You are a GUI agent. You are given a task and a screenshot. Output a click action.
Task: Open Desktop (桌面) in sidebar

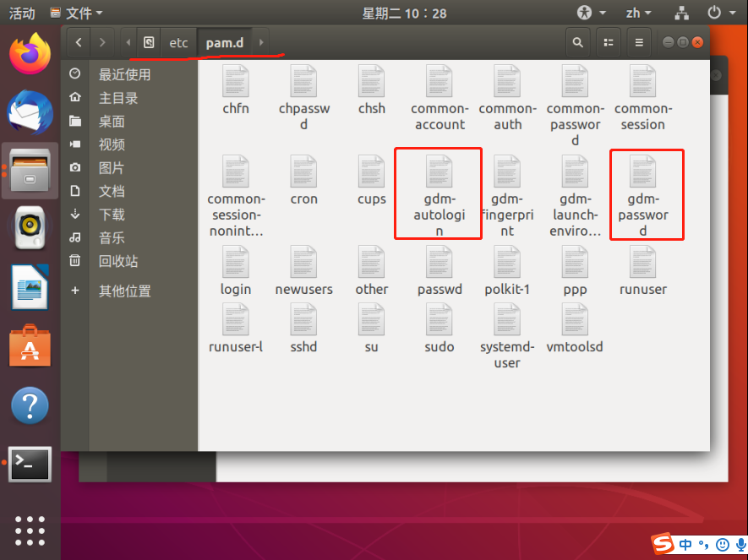[112, 121]
